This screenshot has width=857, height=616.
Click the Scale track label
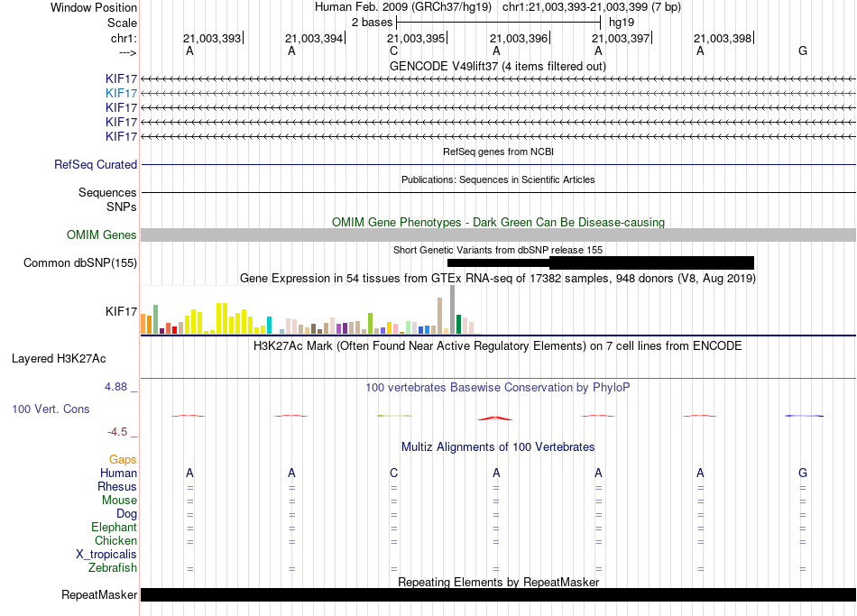tap(122, 23)
